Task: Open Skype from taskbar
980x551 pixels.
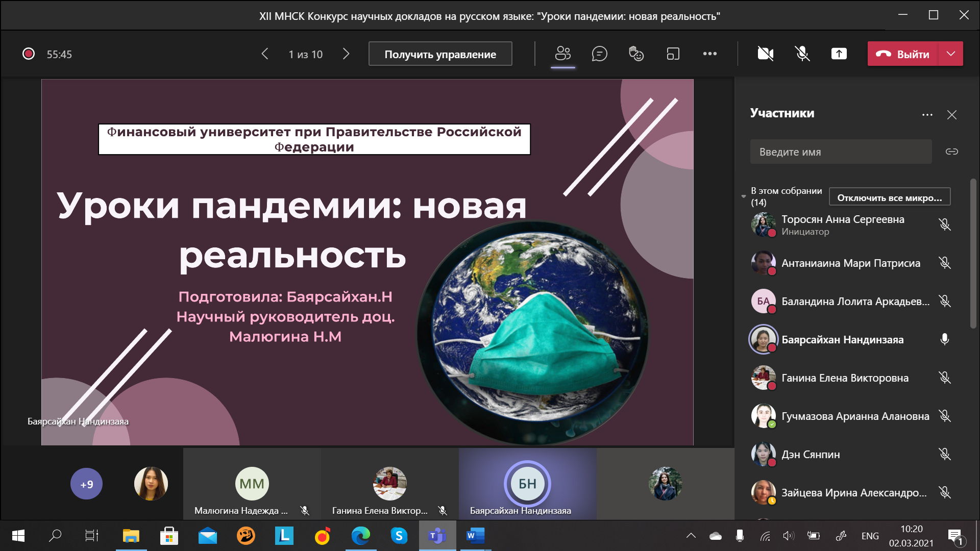Action: point(399,536)
